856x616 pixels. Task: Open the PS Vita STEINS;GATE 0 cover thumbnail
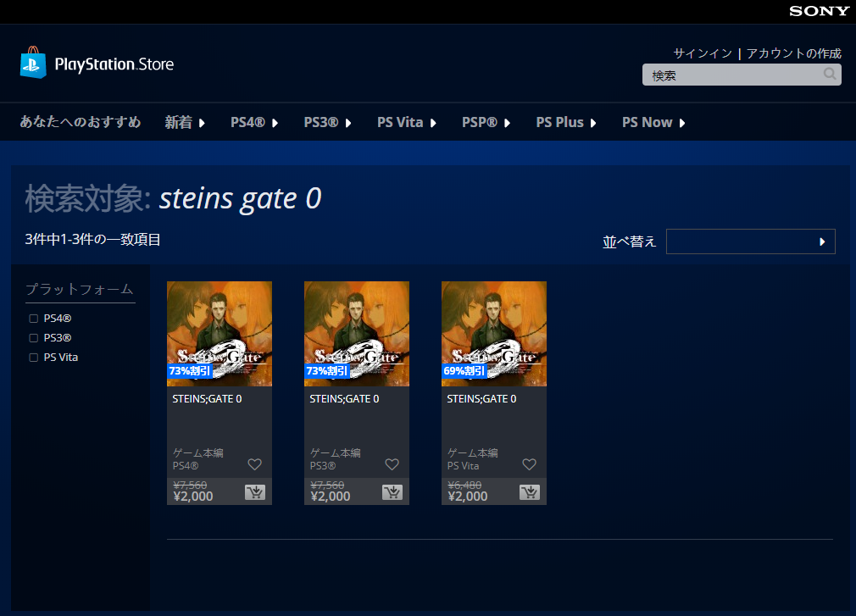(x=494, y=333)
